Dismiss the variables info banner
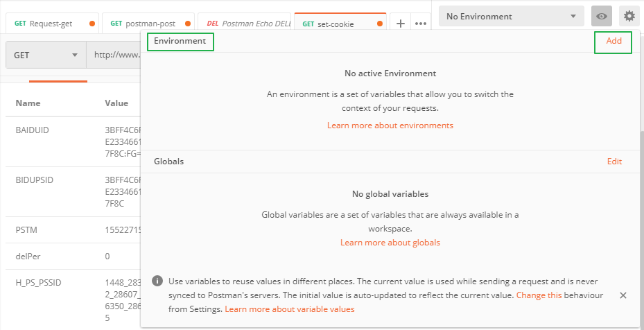644x330 pixels. pyautogui.click(x=623, y=295)
